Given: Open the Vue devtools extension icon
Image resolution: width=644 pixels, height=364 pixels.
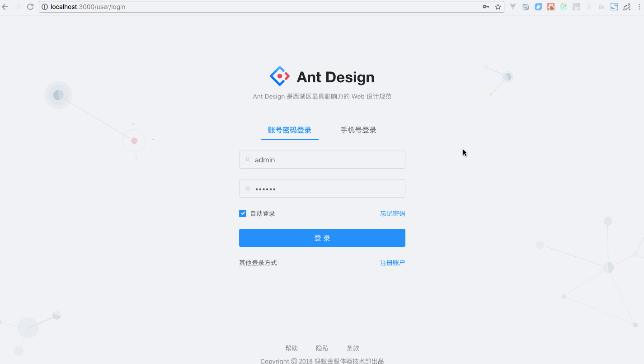Looking at the screenshot, I should (513, 7).
